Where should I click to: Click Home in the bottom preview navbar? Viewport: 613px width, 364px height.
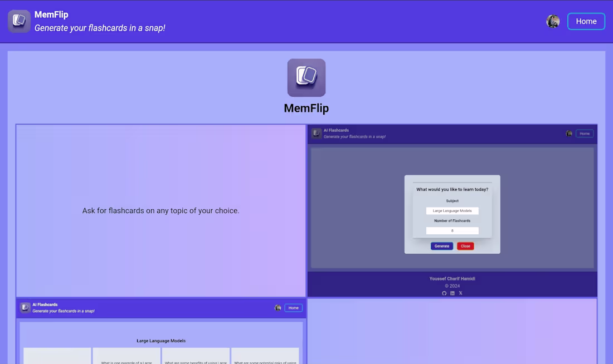pos(293,308)
